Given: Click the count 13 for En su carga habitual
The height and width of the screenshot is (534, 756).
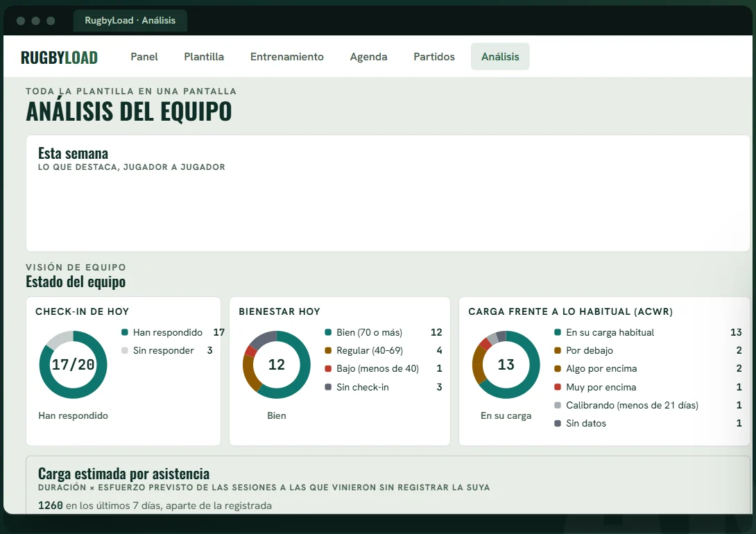Looking at the screenshot, I should [736, 332].
